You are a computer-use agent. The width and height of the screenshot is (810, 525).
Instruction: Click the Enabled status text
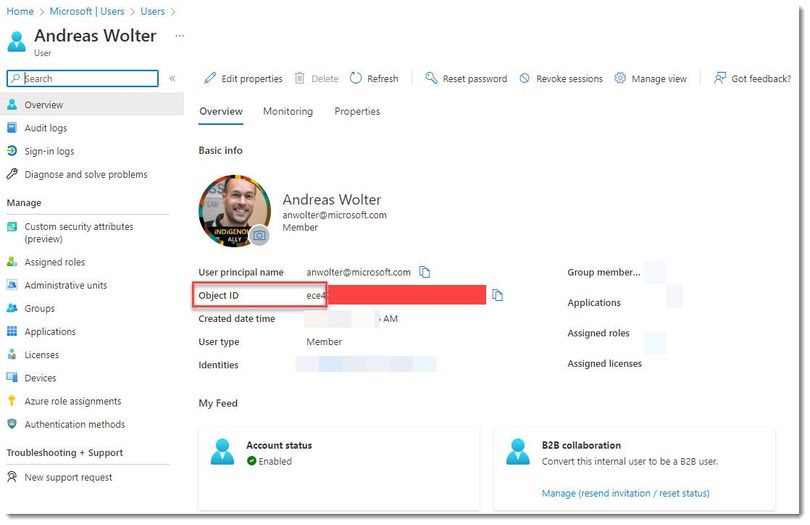pyautogui.click(x=275, y=461)
